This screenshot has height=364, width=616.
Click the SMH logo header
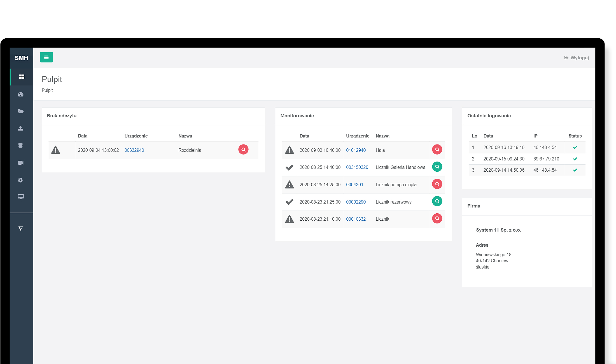(x=21, y=58)
